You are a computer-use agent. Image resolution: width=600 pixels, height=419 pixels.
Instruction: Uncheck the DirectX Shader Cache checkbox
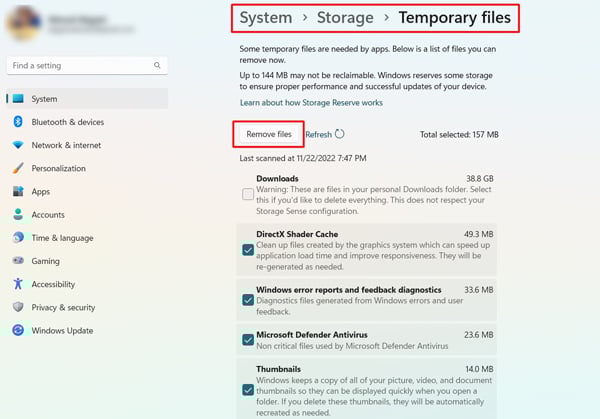click(248, 250)
